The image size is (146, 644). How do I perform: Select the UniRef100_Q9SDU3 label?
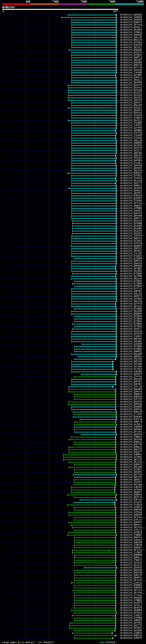click(x=131, y=568)
